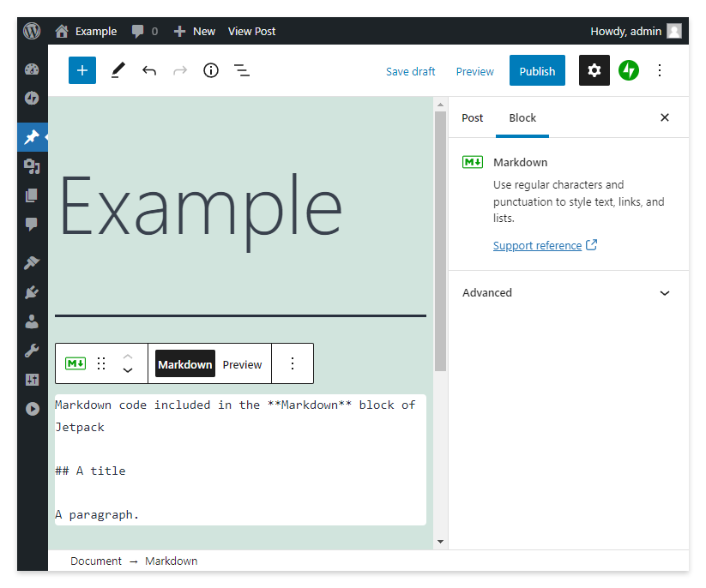The width and height of the screenshot is (706, 588).
Task: Open the New menu in admin bar
Action: pos(195,31)
